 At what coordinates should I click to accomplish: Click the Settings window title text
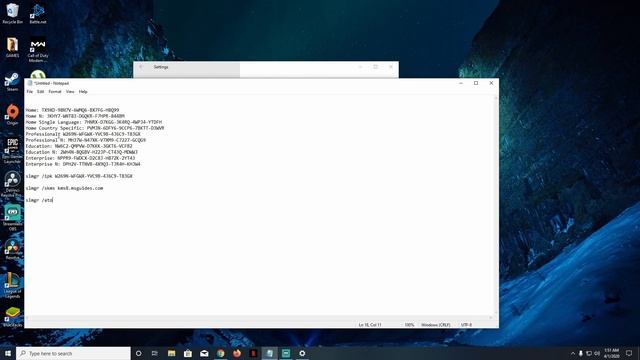(x=161, y=67)
